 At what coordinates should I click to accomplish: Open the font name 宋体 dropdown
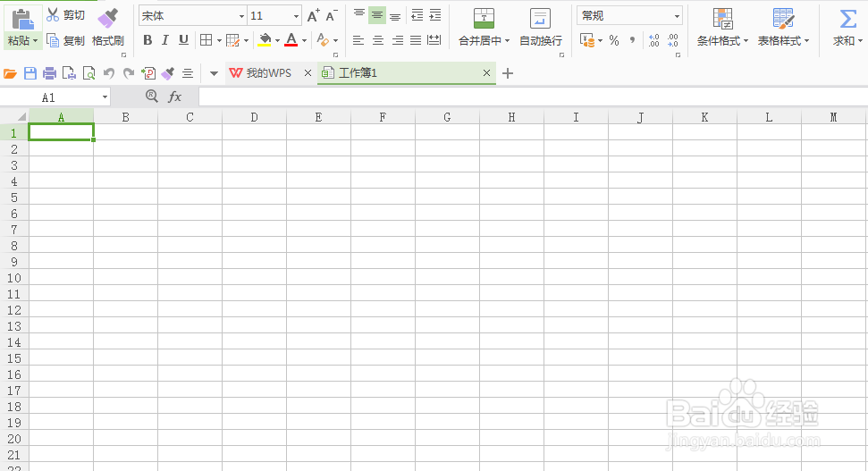click(x=241, y=16)
